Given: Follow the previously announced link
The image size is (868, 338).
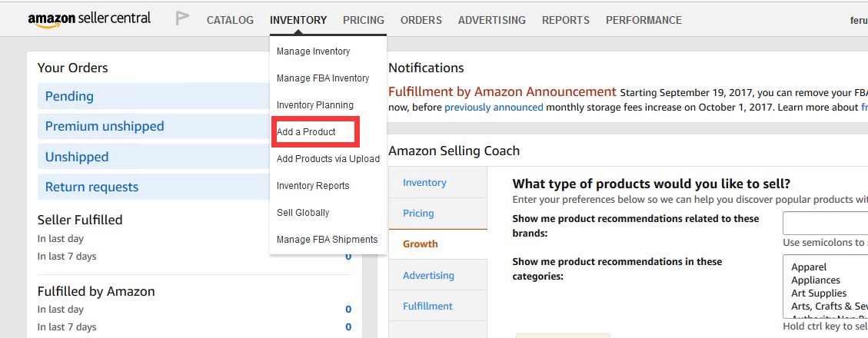Looking at the screenshot, I should (x=494, y=108).
